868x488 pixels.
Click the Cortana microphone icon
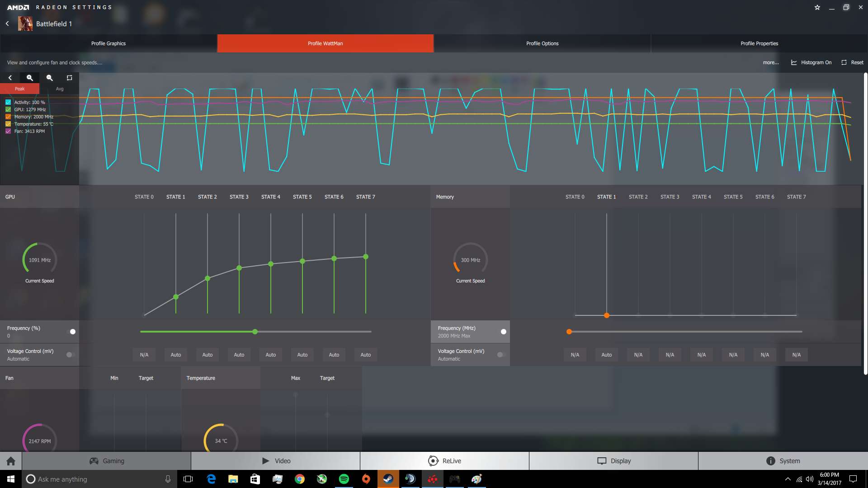(x=168, y=479)
